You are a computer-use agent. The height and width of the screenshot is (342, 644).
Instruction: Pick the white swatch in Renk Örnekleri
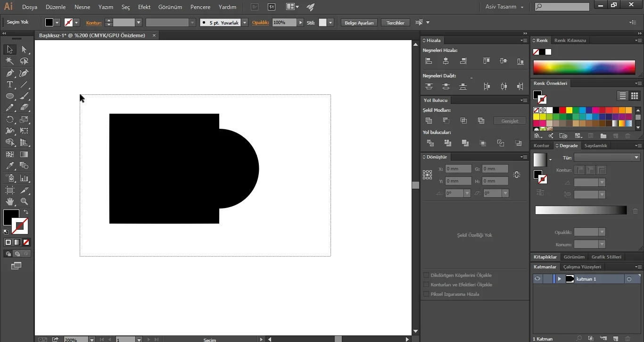click(549, 110)
